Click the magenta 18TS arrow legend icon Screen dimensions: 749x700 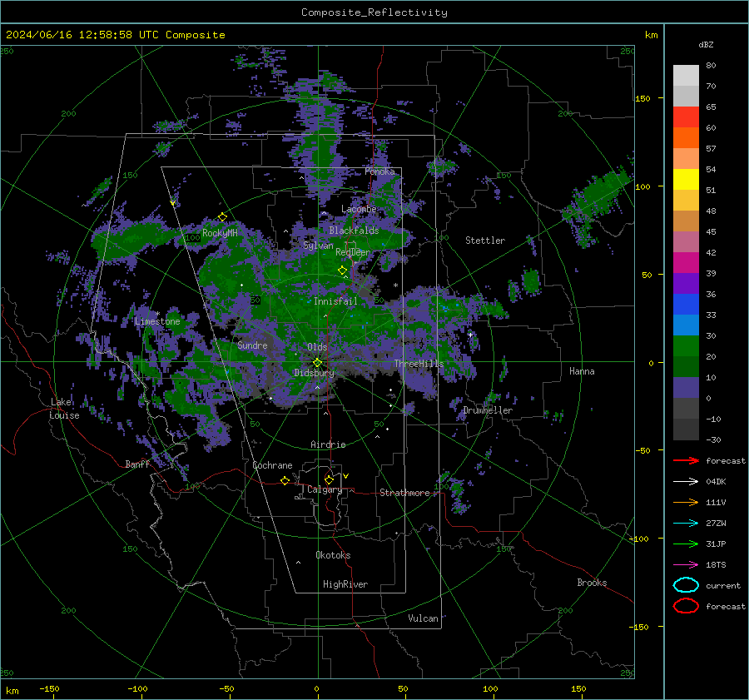click(686, 565)
